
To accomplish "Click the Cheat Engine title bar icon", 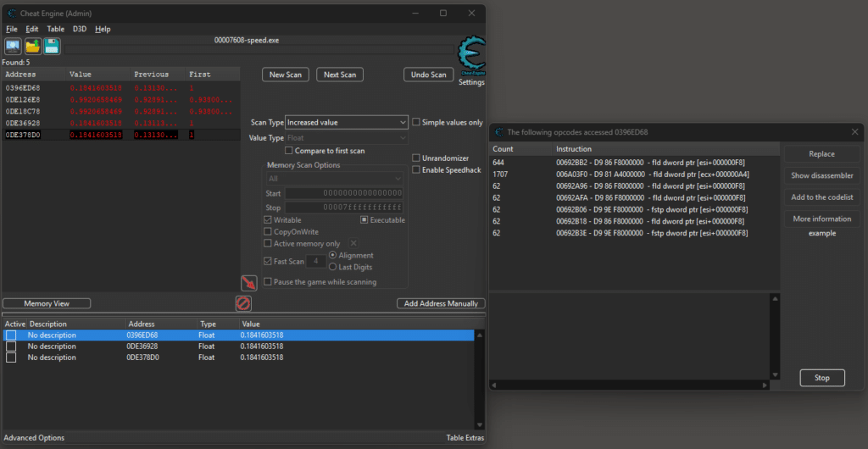I will tap(12, 13).
